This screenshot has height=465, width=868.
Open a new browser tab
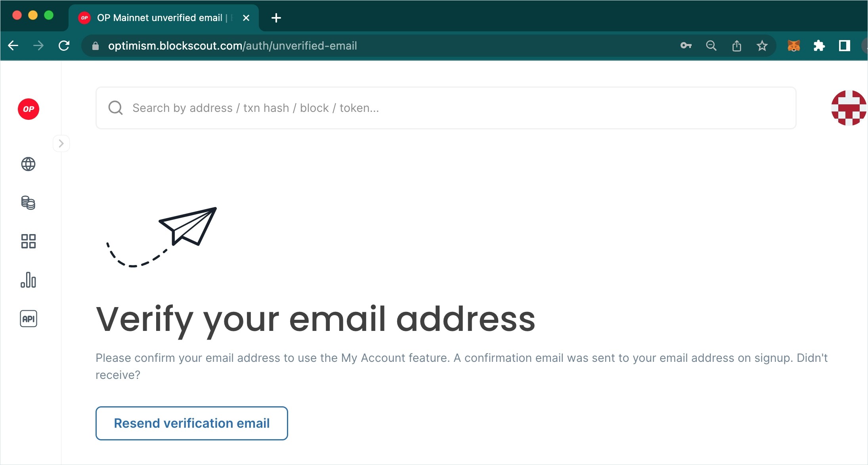[x=276, y=18]
